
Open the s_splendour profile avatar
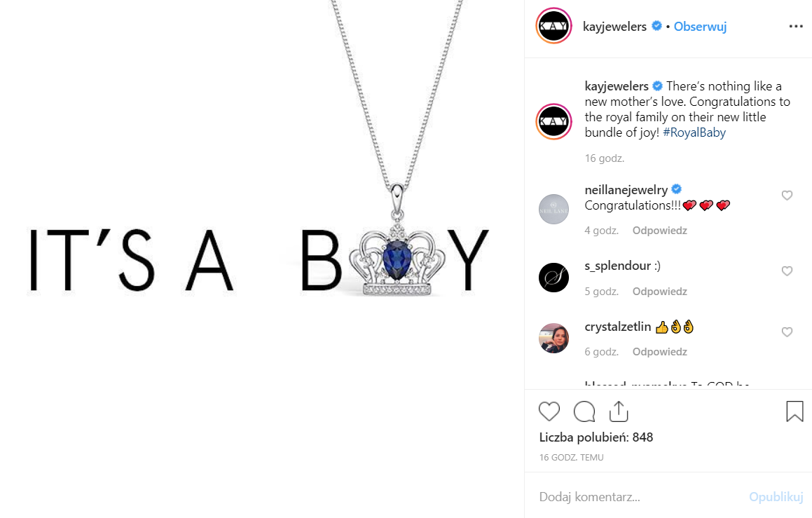pos(553,277)
